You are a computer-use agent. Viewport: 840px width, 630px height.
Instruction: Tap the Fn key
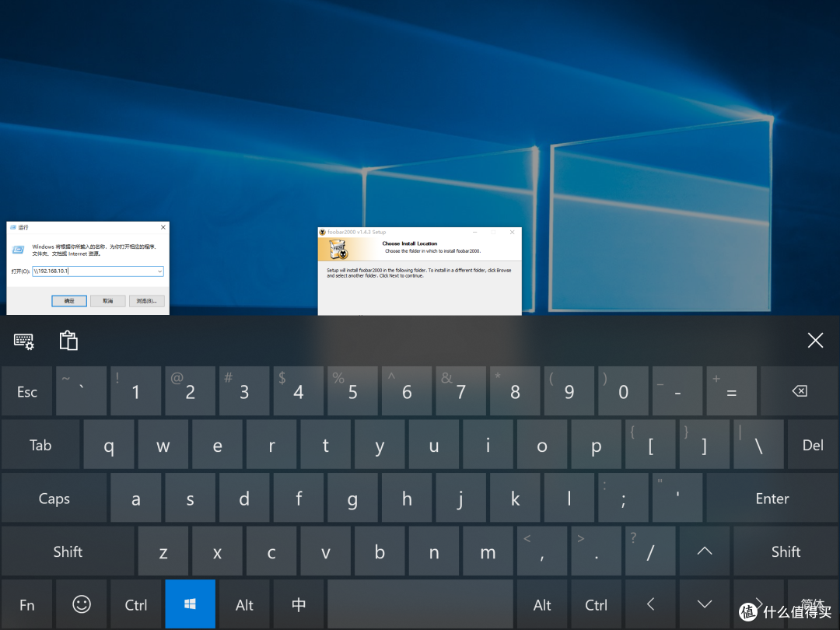[x=26, y=604]
